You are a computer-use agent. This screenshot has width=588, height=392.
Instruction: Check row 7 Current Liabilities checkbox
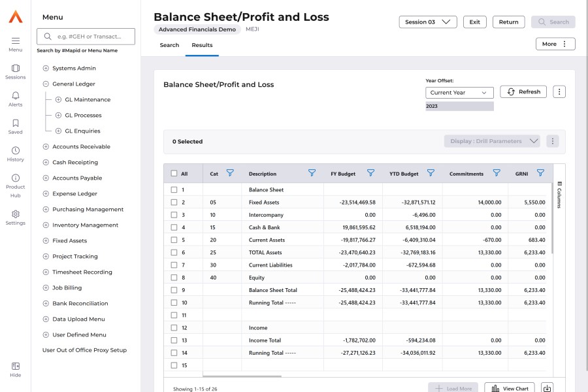174,265
